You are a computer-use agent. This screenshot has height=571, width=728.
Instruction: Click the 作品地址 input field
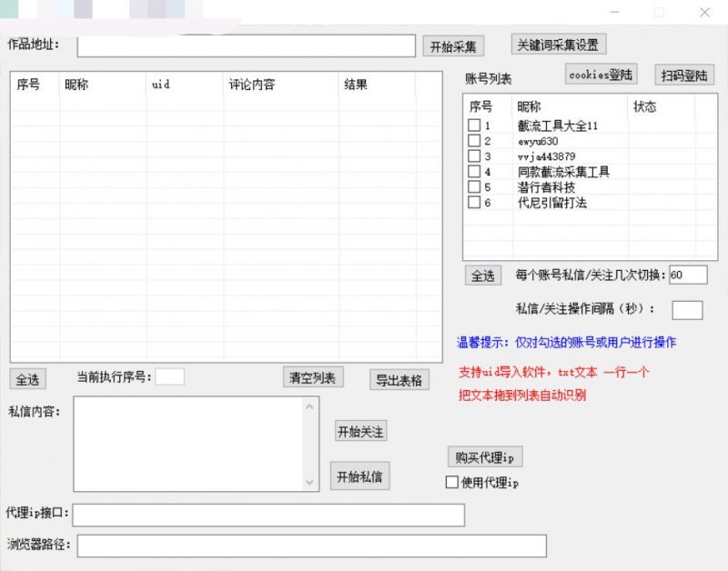click(246, 46)
